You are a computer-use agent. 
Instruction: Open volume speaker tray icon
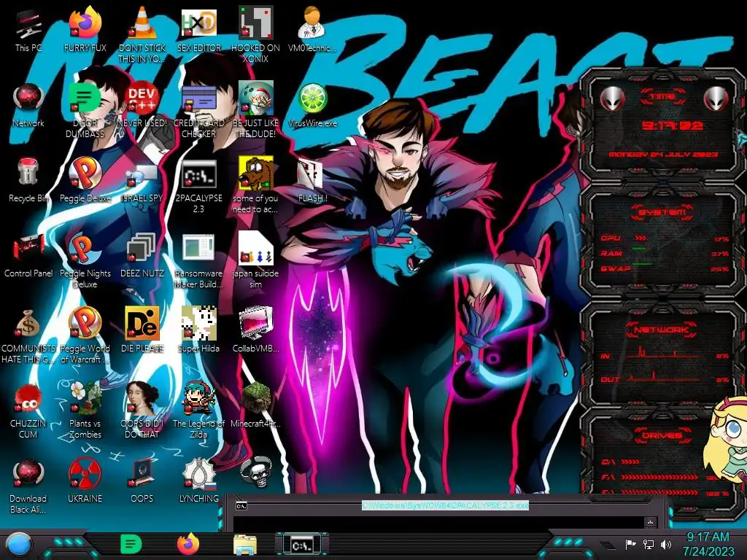[x=666, y=544]
